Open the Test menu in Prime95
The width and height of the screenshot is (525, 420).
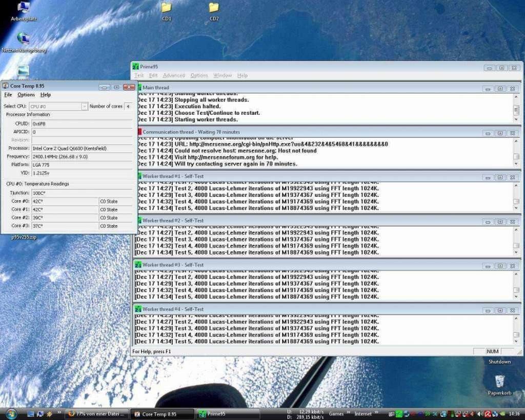[138, 75]
